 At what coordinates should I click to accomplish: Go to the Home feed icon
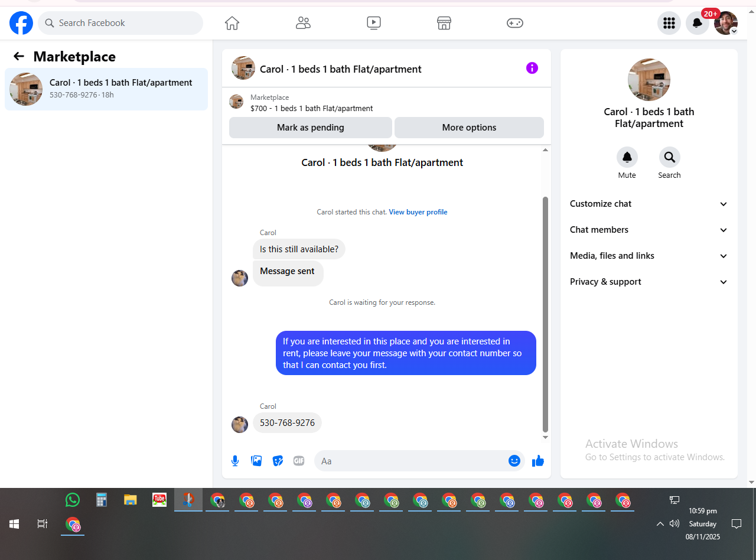[232, 23]
